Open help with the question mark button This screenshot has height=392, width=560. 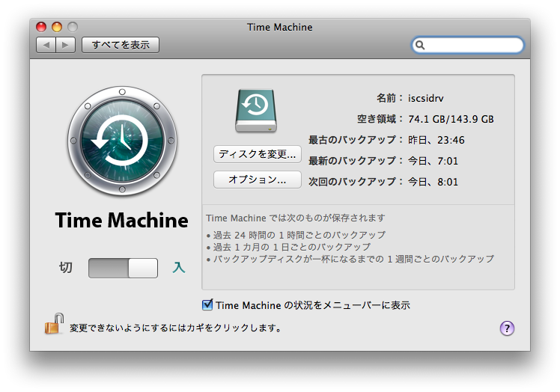click(x=507, y=328)
